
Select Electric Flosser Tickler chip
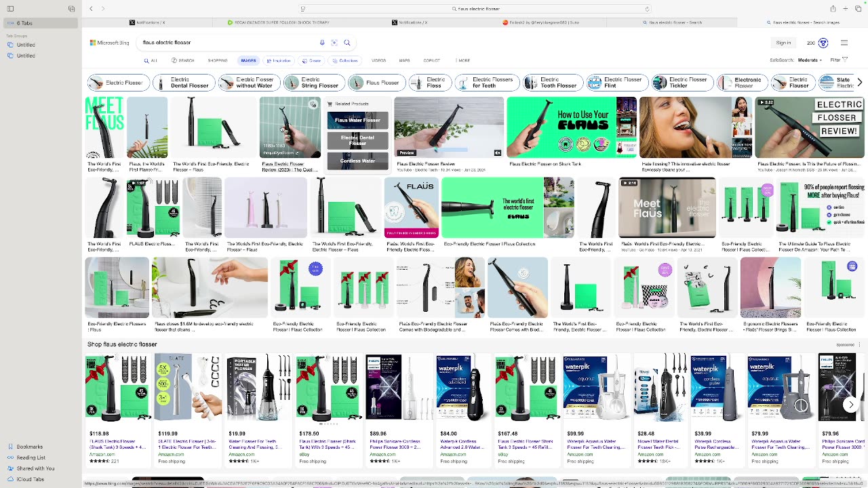coord(682,83)
